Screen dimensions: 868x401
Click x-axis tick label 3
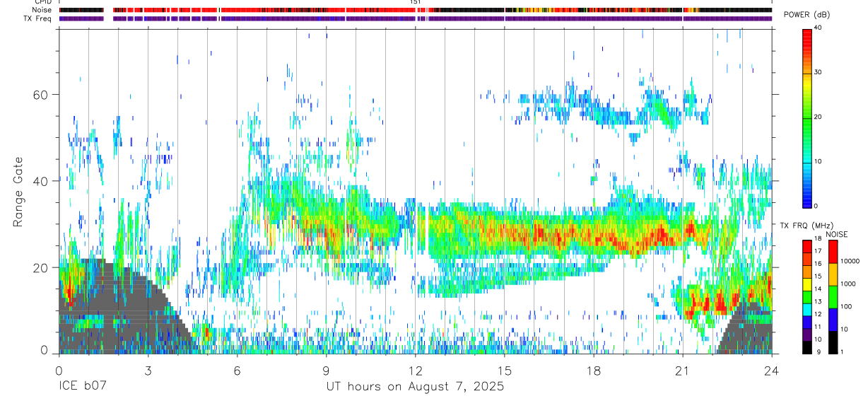[x=148, y=369]
